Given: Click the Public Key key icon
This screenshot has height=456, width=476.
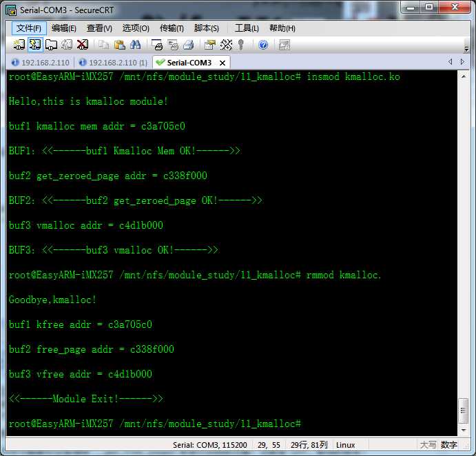Looking at the screenshot, I should click(x=241, y=45).
